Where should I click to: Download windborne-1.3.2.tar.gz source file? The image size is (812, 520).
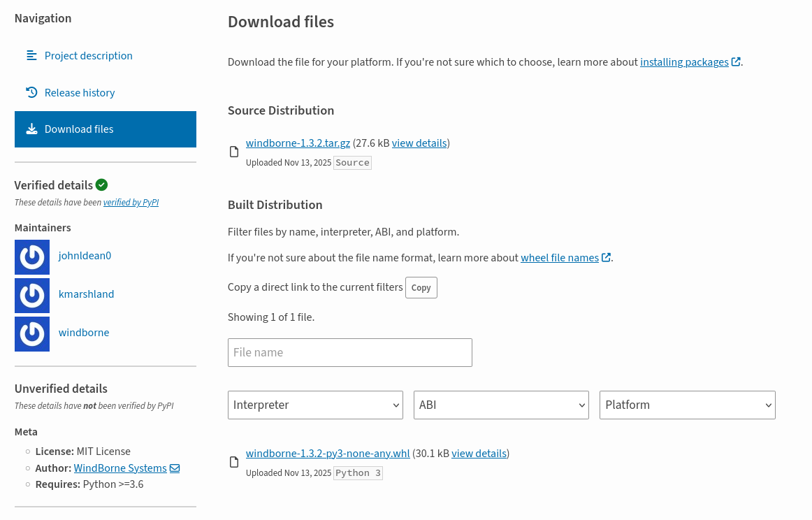point(298,143)
